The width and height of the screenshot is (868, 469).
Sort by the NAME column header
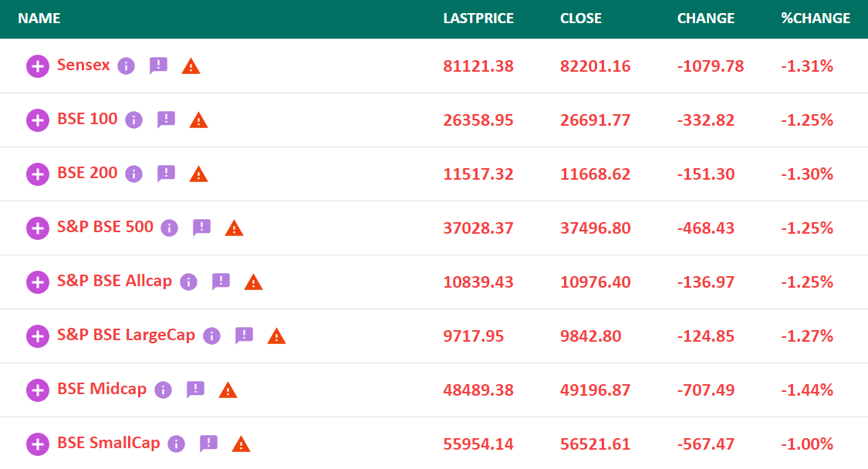click(39, 19)
